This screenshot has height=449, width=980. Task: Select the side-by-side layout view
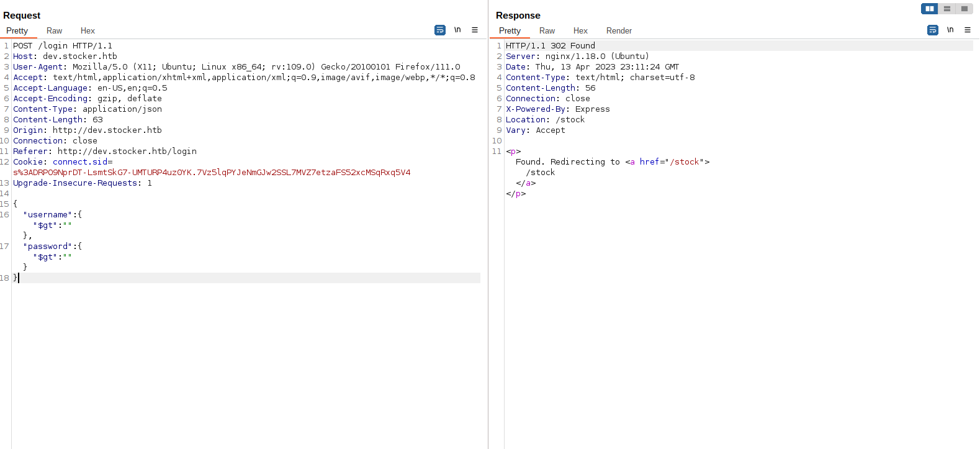[930, 9]
